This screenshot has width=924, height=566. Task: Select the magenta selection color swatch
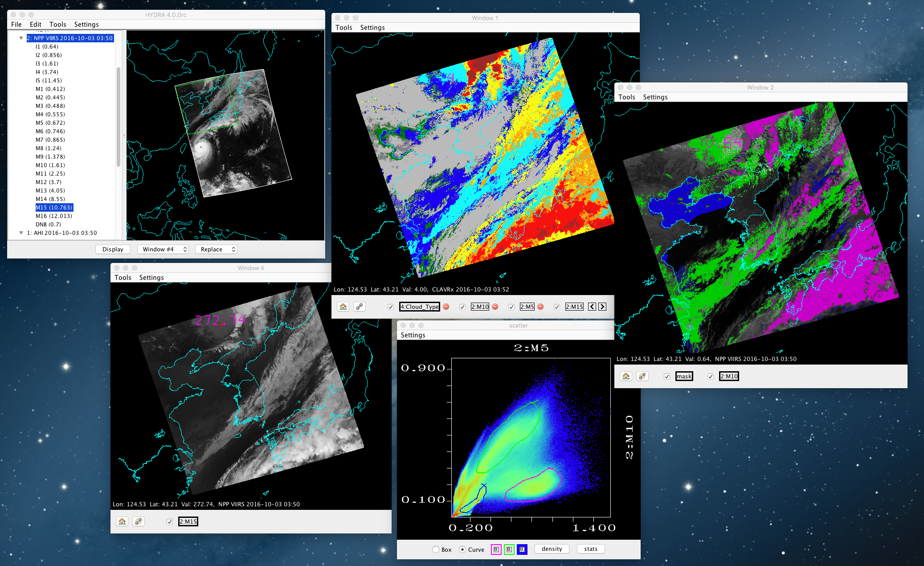tap(496, 550)
